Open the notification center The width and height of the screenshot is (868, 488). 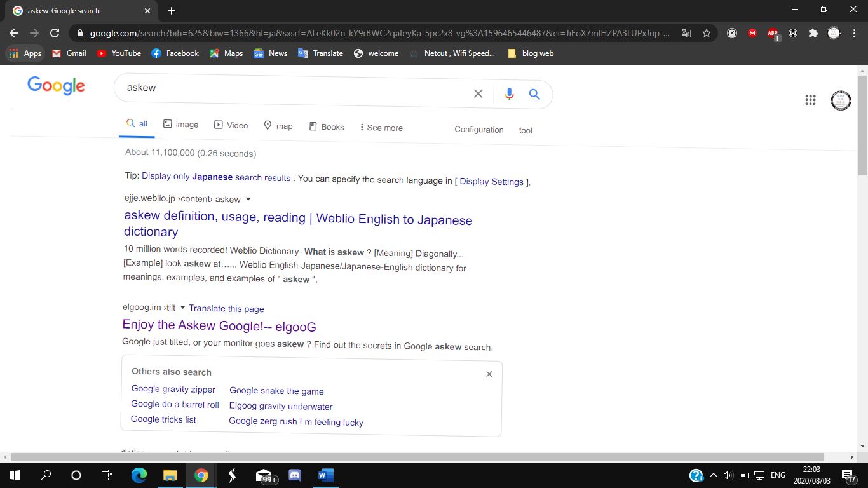pos(849,475)
